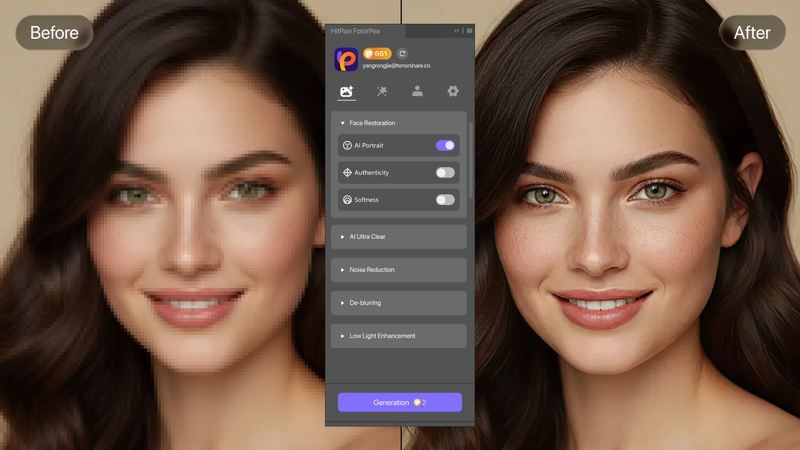Expand the De-blurring section

pos(398,303)
